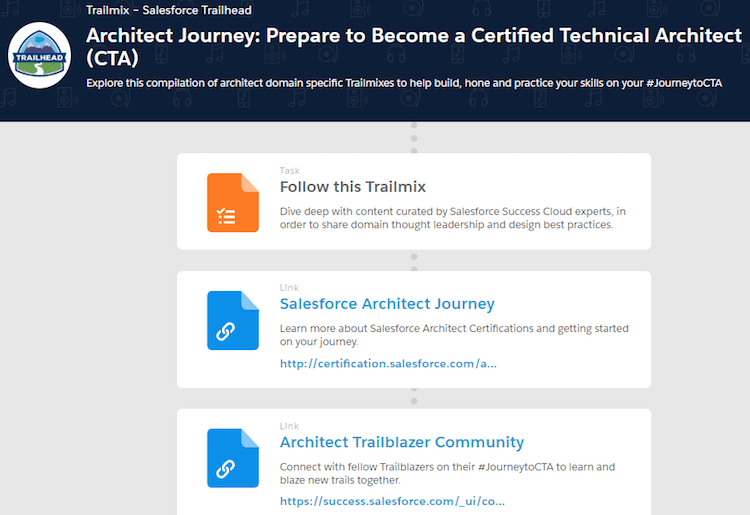Visit the success.salesforce.com URL
The width and height of the screenshot is (750, 515).
(392, 501)
